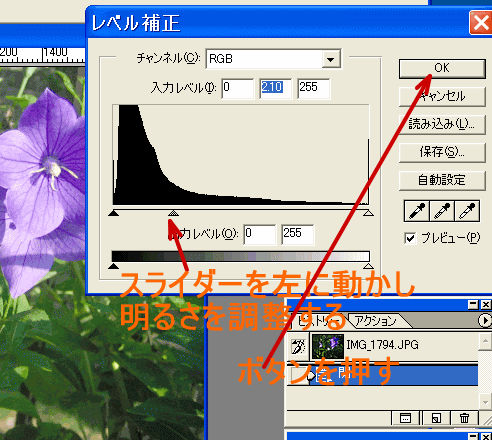This screenshot has height=440, width=492.
Task: Click the input level gamma field showing 2.10
Action: (276, 88)
